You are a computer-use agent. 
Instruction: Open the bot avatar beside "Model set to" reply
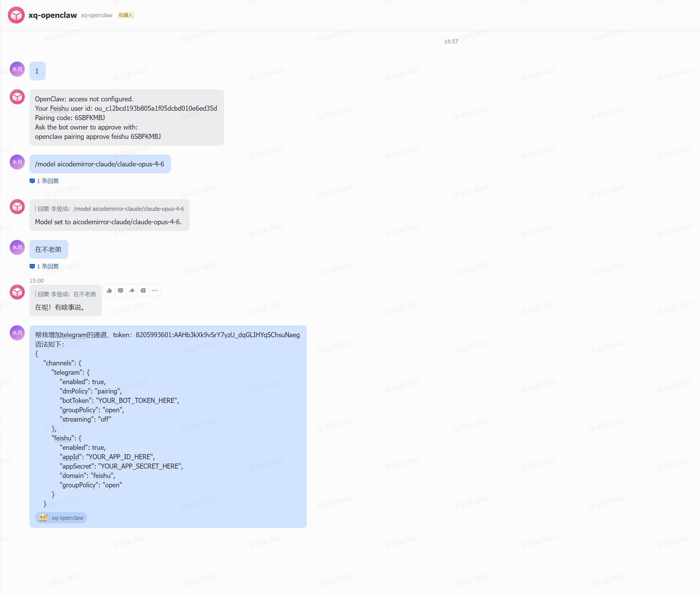pyautogui.click(x=17, y=207)
